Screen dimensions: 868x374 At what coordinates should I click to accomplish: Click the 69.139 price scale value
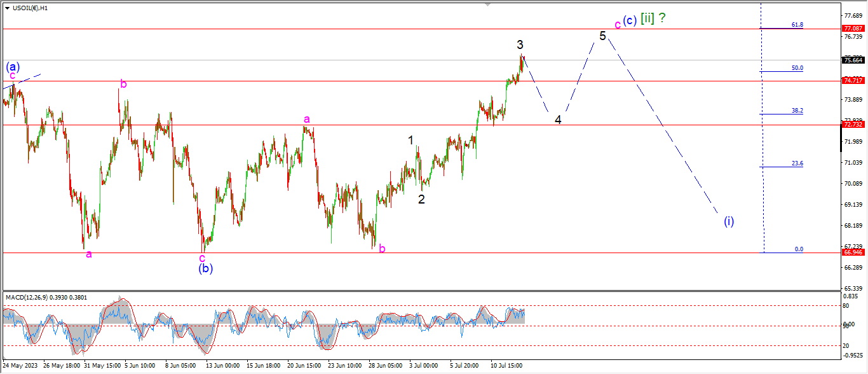(x=852, y=204)
